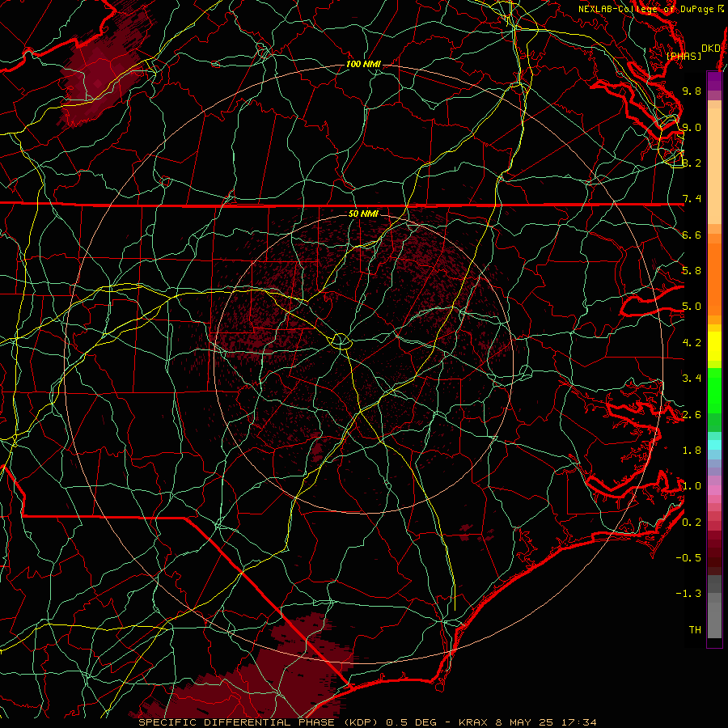The height and width of the screenshot is (728, 728).
Task: Click "0.5 DEG" elevation in the caption
Action: click(412, 722)
